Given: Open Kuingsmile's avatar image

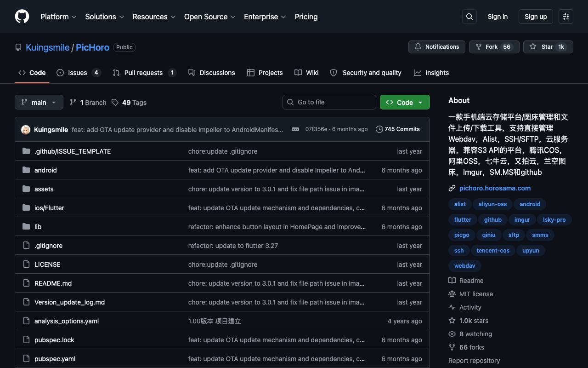Looking at the screenshot, I should click(x=26, y=130).
